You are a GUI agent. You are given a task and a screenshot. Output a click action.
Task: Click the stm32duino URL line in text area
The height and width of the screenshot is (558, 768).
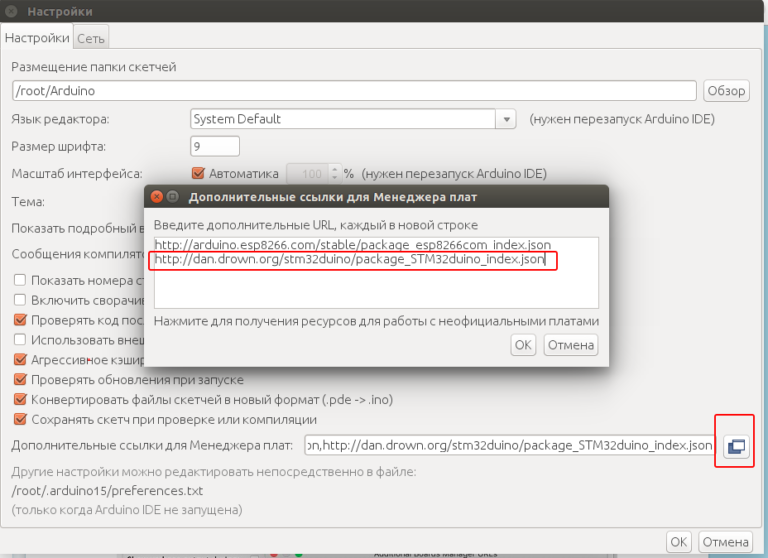tap(350, 261)
